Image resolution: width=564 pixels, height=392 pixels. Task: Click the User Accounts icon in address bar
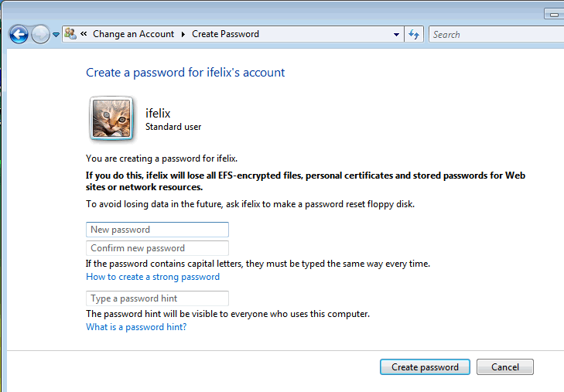70,34
